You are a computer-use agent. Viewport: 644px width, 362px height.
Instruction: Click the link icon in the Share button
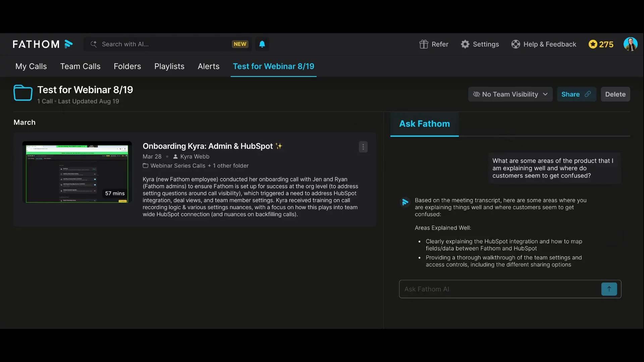[588, 94]
